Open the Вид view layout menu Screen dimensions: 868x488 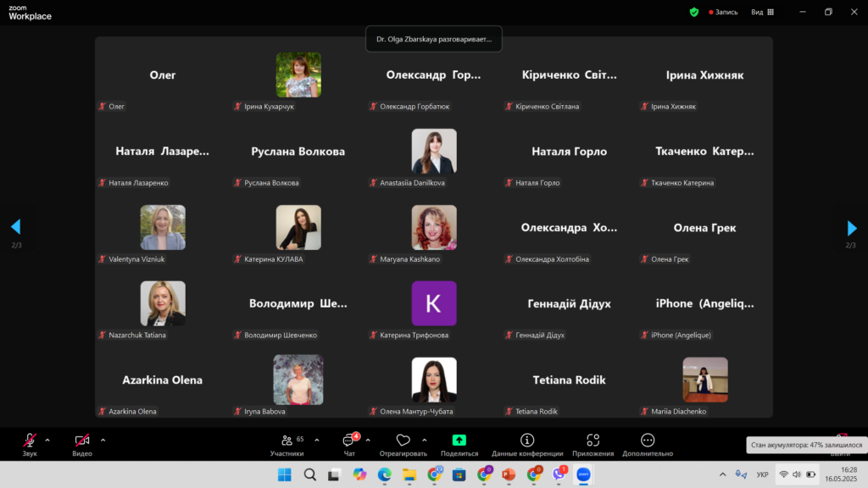[x=762, y=12]
